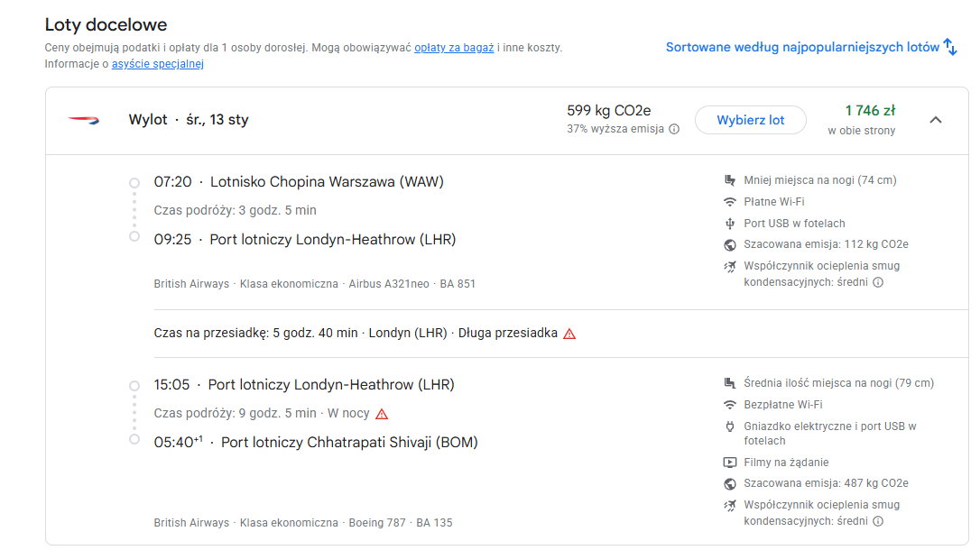Click 'Średnia ilość miejsca na nogi (79 cm)' text
Screen dimensions: 980x550
tap(838, 383)
